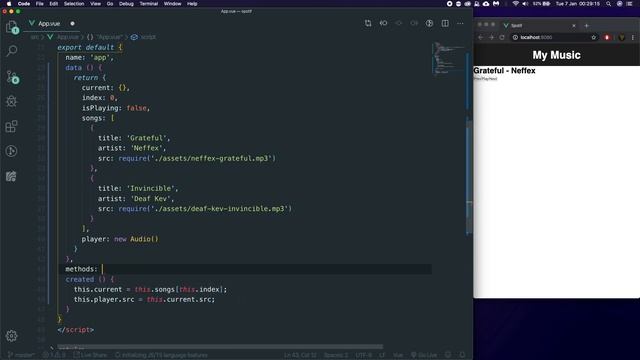Click the line "methods:" in the editor
The width and height of the screenshot is (640, 360).
(x=82, y=269)
